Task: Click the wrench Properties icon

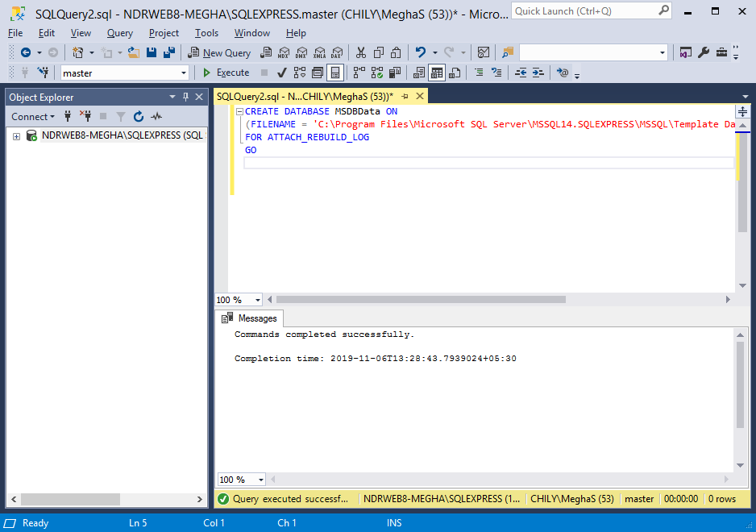Action: 704,52
